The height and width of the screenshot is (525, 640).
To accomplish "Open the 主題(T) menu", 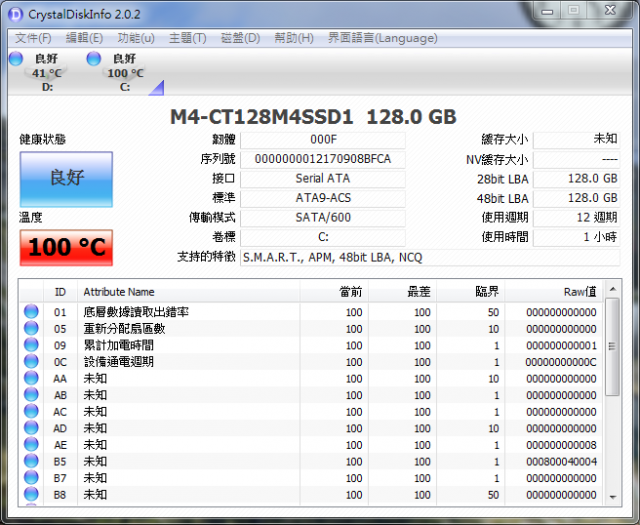I will click(188, 38).
